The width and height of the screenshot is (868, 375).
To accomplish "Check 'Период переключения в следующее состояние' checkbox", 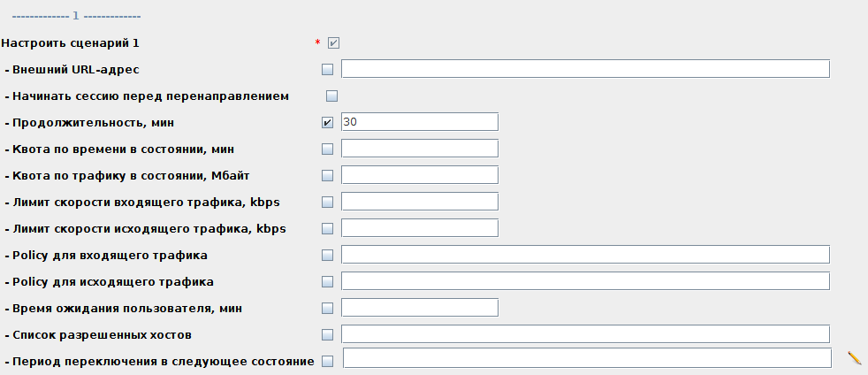I will click(x=328, y=361).
